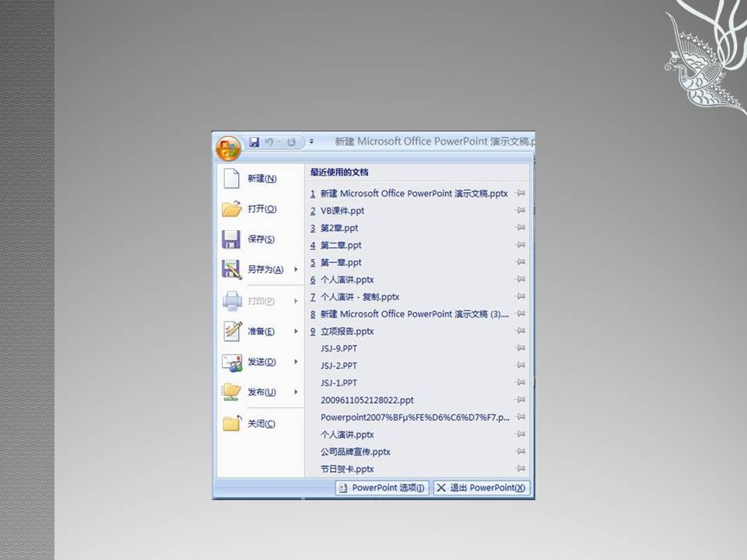Viewport: 747px width, 560px height.
Task: Toggle the pin beside 第二章.ppt
Action: click(521, 245)
